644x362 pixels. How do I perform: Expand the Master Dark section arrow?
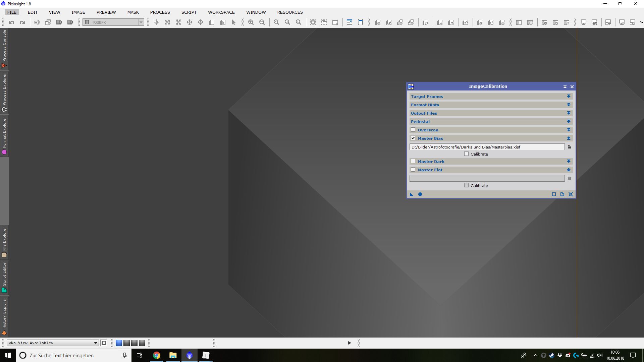pyautogui.click(x=569, y=162)
